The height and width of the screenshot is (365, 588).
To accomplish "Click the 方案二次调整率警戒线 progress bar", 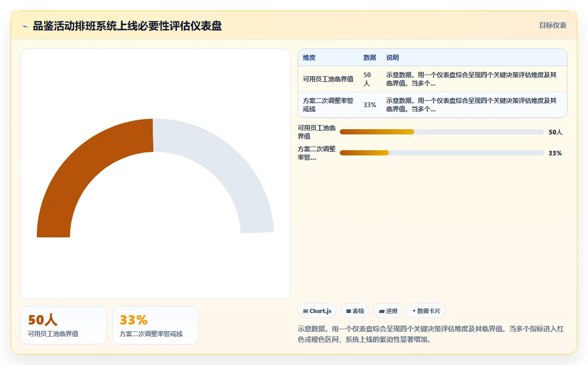I will pos(442,153).
